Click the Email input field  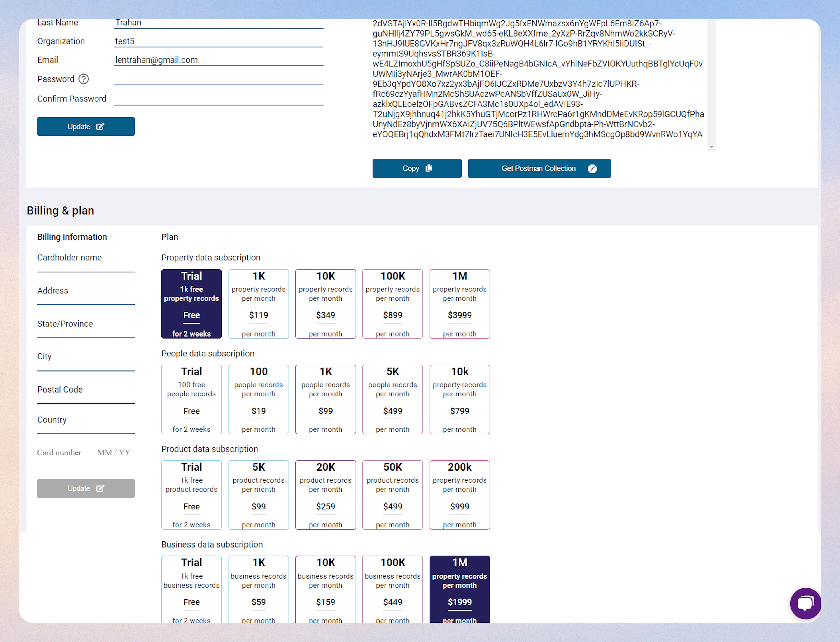(218, 60)
